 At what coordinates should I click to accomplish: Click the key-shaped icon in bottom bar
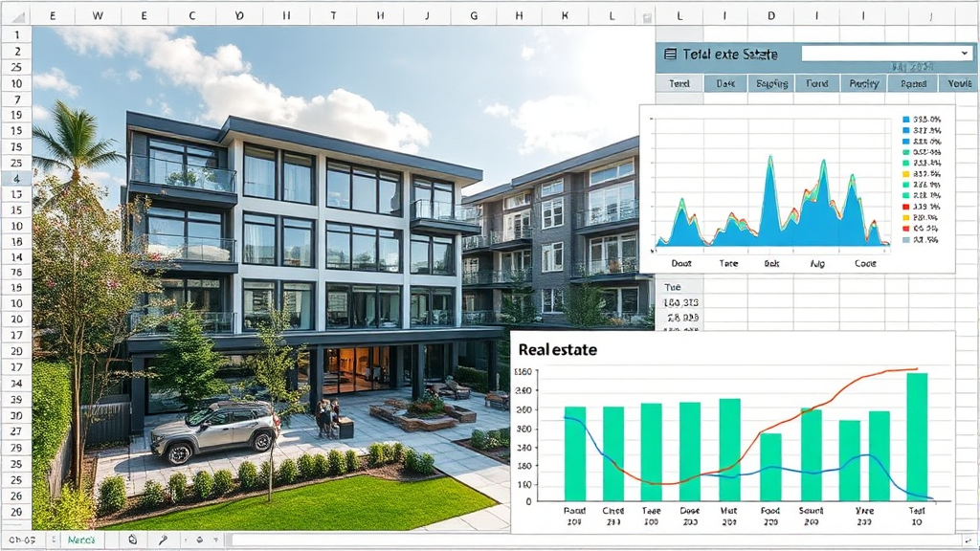coord(164,540)
